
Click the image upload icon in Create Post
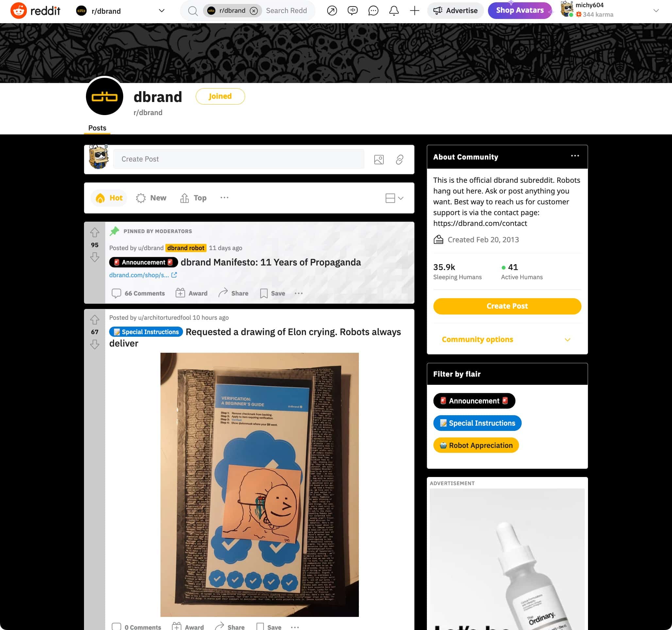click(x=379, y=159)
